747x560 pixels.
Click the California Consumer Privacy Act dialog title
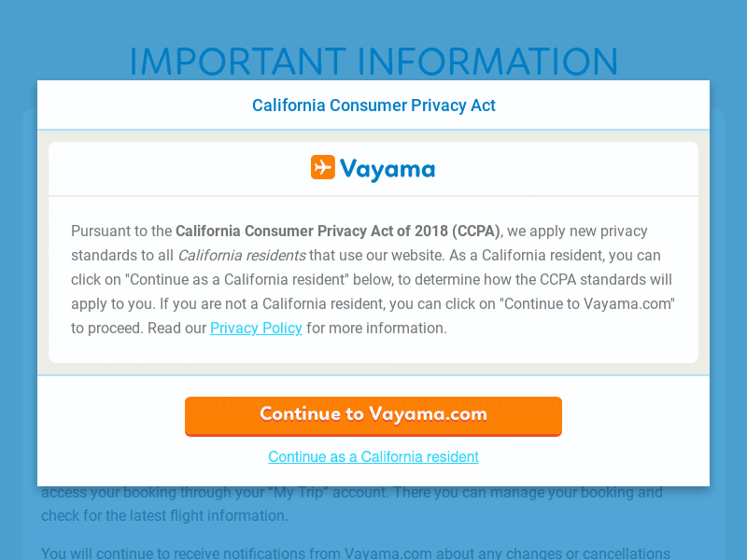coord(373,105)
